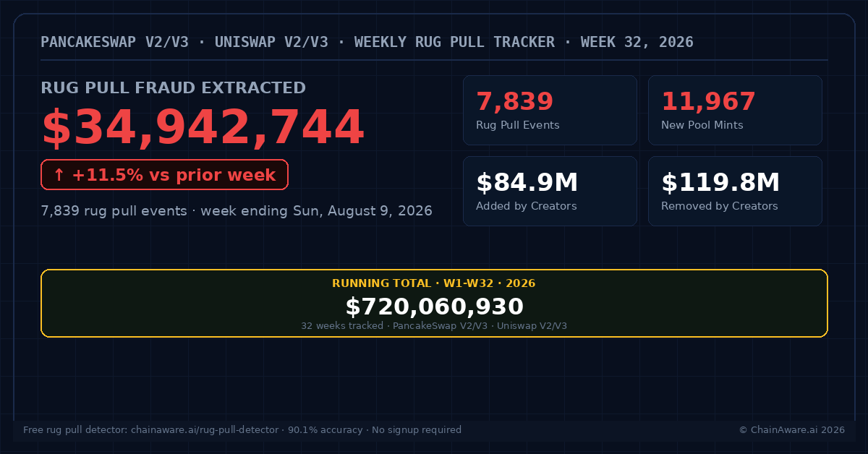The height and width of the screenshot is (454, 868).
Task: Click the New Pool Mints label
Action: (702, 125)
